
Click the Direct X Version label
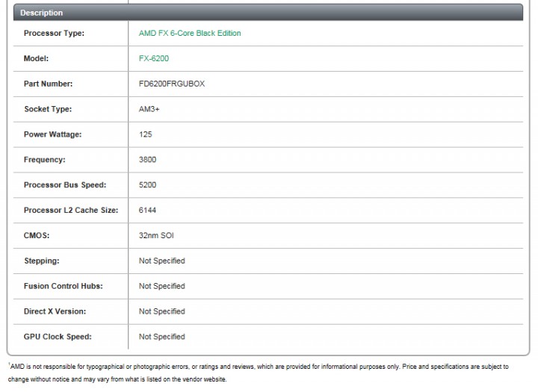tap(55, 311)
